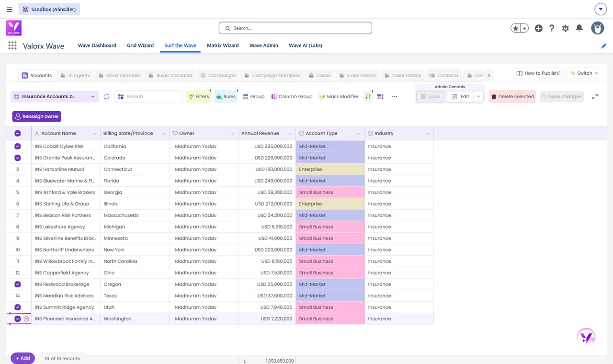Uncheck the INS Granite Peak Assurance row
The width and height of the screenshot is (613, 364).
(x=18, y=158)
